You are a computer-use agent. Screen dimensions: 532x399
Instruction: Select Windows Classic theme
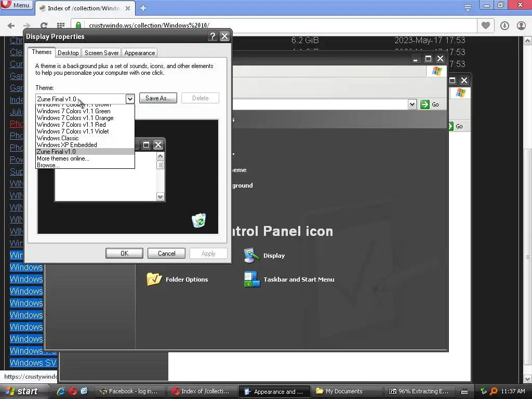pyautogui.click(x=85, y=138)
